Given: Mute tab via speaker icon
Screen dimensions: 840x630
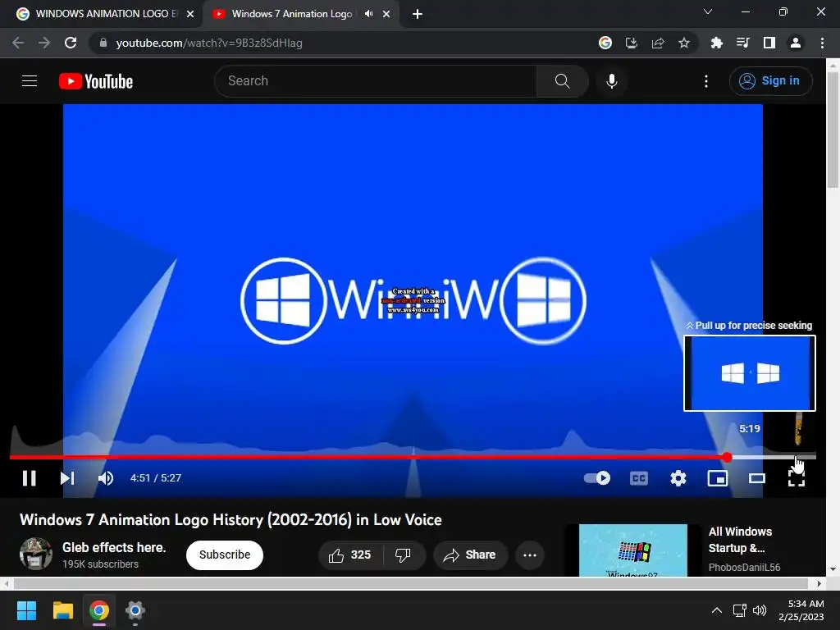Looking at the screenshot, I should coord(368,14).
